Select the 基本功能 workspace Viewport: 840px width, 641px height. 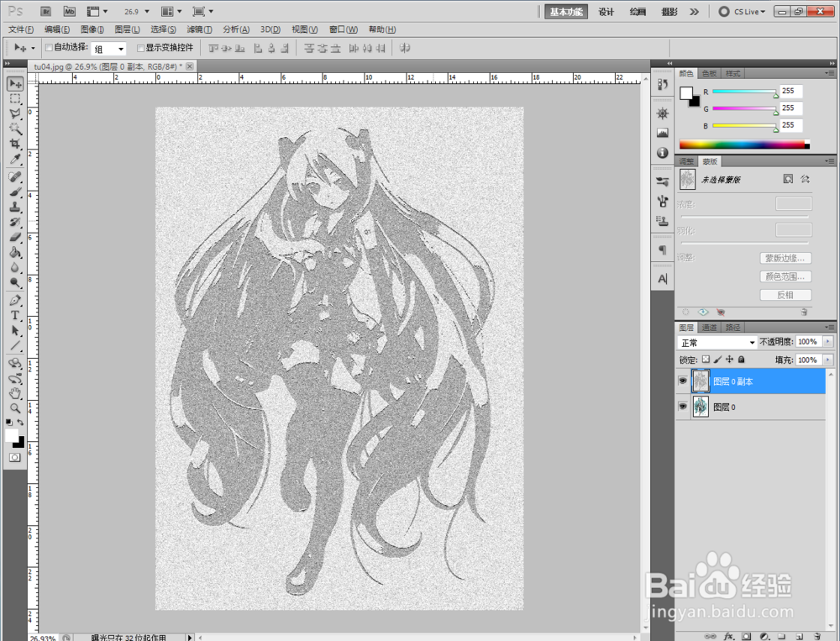(x=566, y=12)
